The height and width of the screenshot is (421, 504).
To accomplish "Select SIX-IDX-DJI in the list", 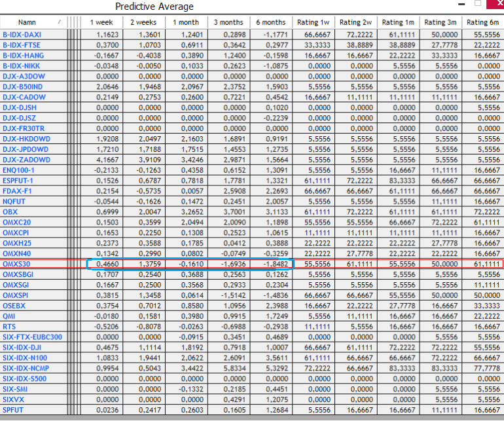I will (22, 348).
